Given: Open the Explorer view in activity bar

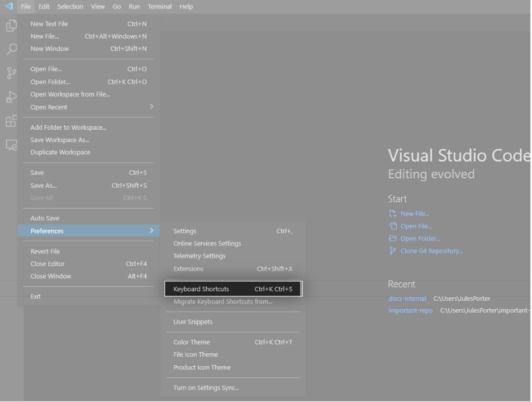Looking at the screenshot, I should point(12,26).
